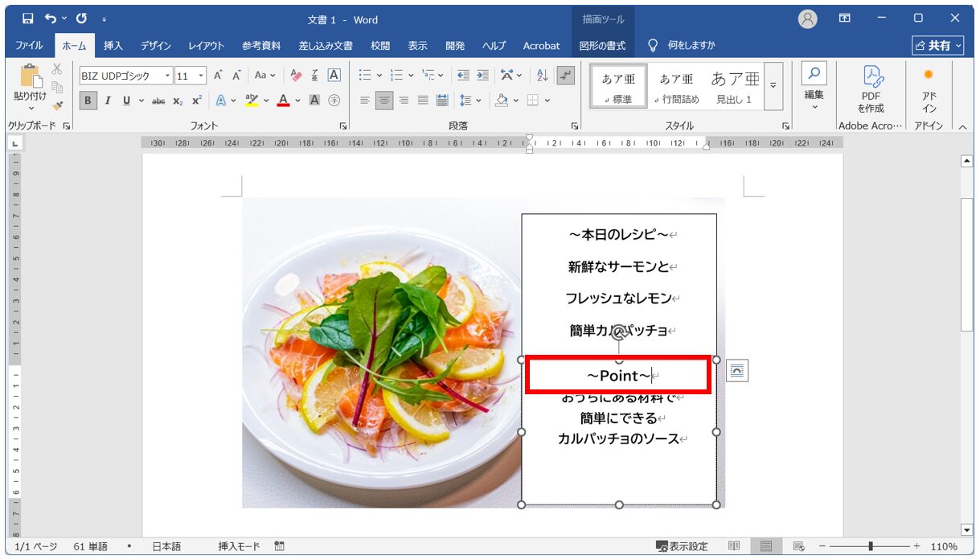This screenshot has height=560, width=980.
Task: Open the 編集 search menu
Action: pos(814,87)
